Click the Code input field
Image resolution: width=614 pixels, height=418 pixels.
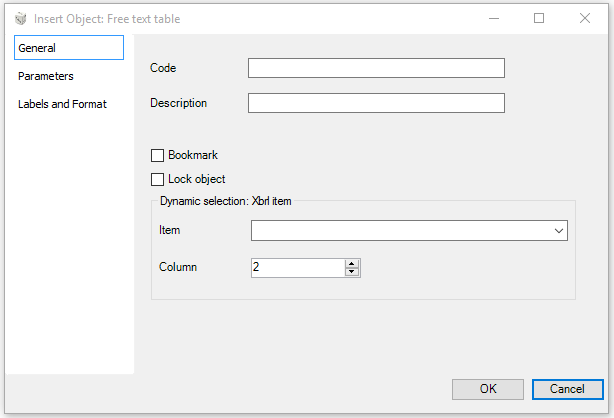pyautogui.click(x=376, y=68)
